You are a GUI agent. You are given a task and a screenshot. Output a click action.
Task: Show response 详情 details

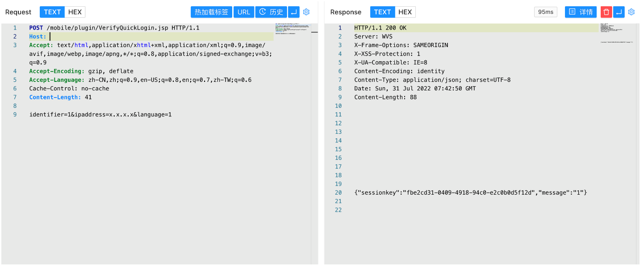tap(581, 12)
